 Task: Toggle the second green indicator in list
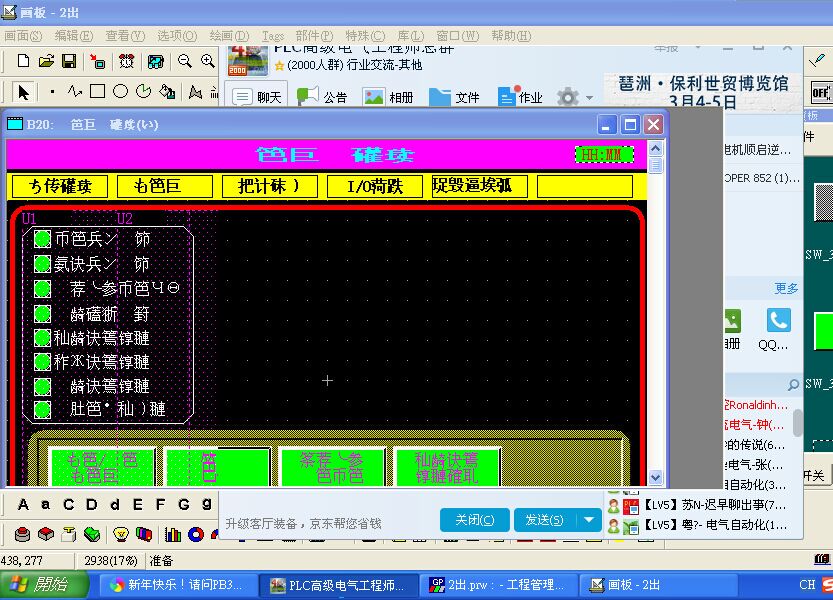[43, 264]
